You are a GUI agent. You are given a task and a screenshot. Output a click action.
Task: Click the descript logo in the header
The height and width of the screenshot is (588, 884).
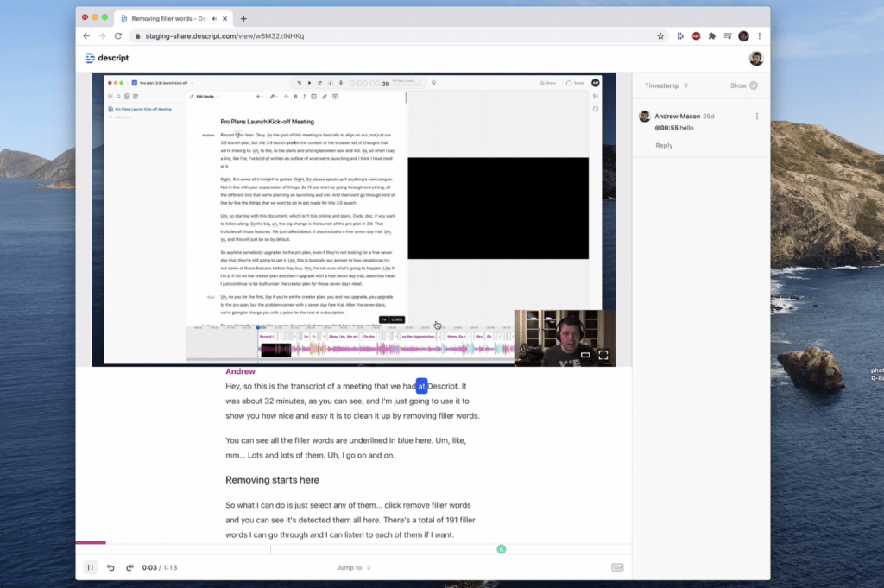tap(107, 58)
